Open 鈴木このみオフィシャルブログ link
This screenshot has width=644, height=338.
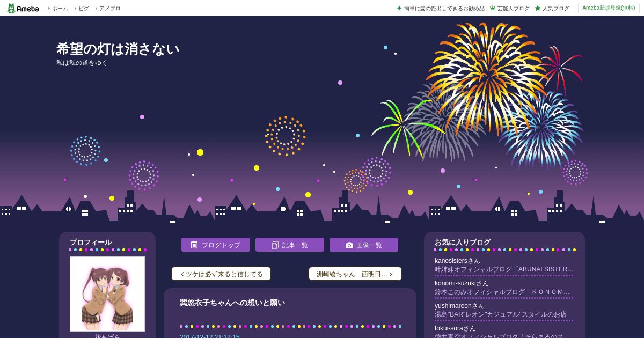(x=503, y=292)
